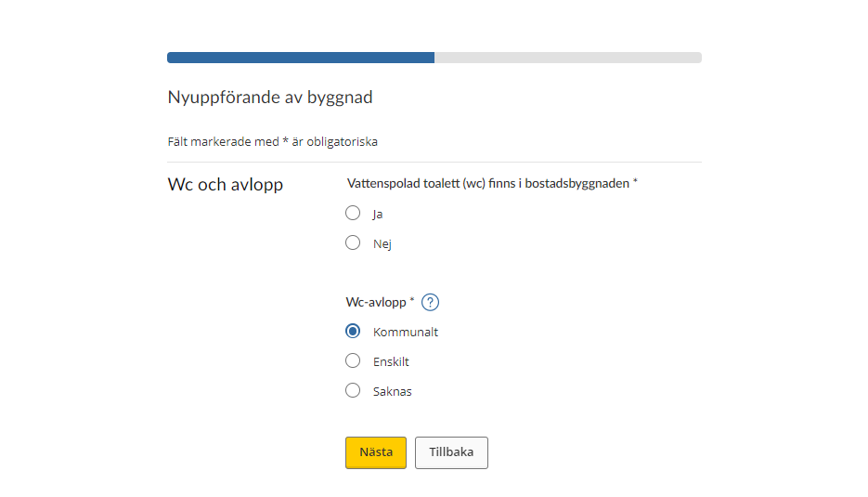
Task: Click the Ja option label text
Action: tap(378, 215)
